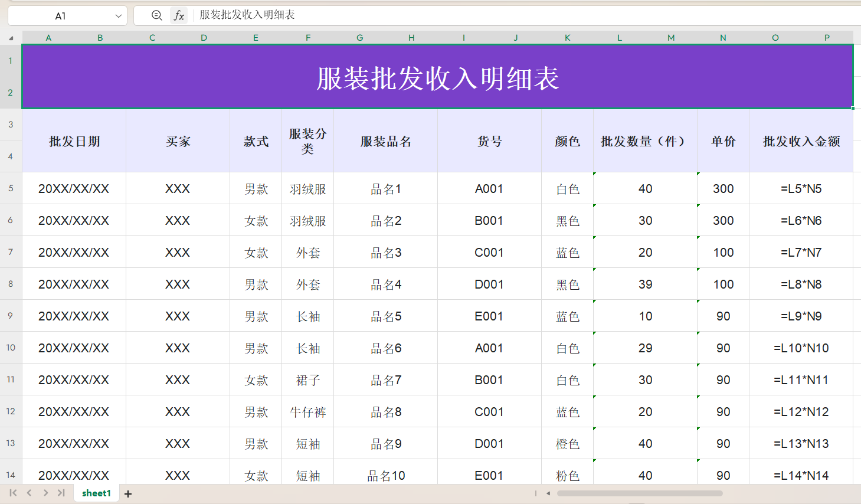Click product code E001 in row 9
The height and width of the screenshot is (504, 861).
point(490,316)
